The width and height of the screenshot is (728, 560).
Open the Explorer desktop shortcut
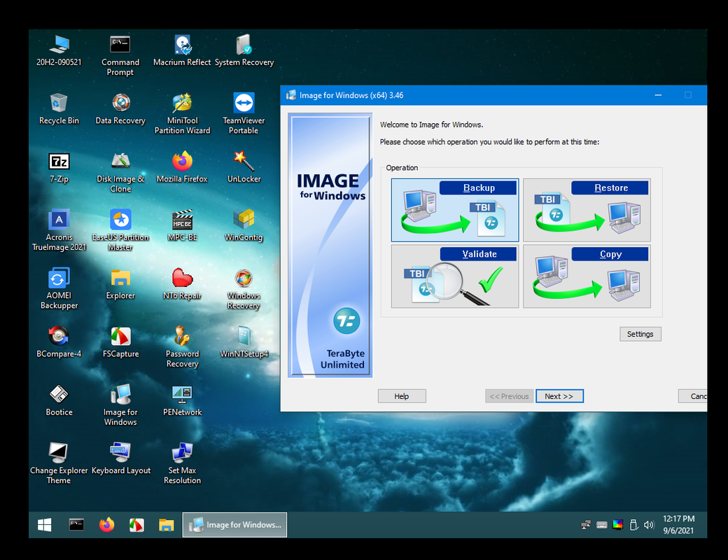(x=120, y=284)
